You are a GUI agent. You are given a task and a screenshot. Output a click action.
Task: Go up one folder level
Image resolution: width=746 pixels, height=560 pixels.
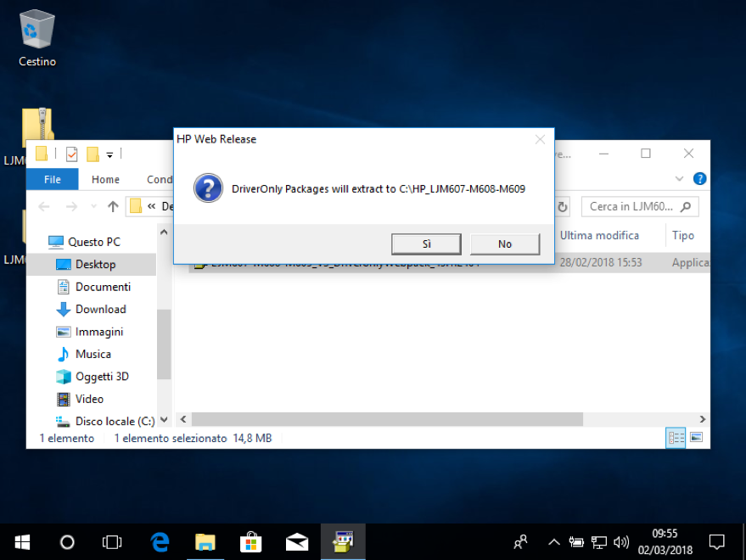click(113, 206)
